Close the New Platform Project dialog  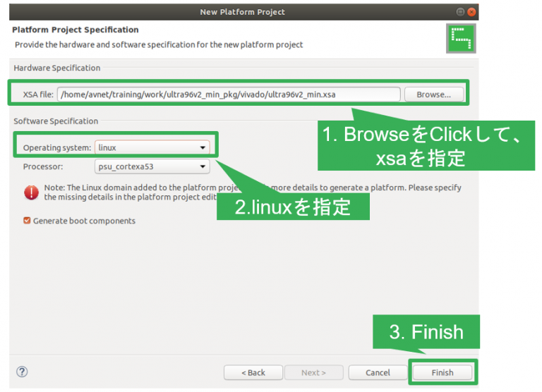(x=471, y=12)
